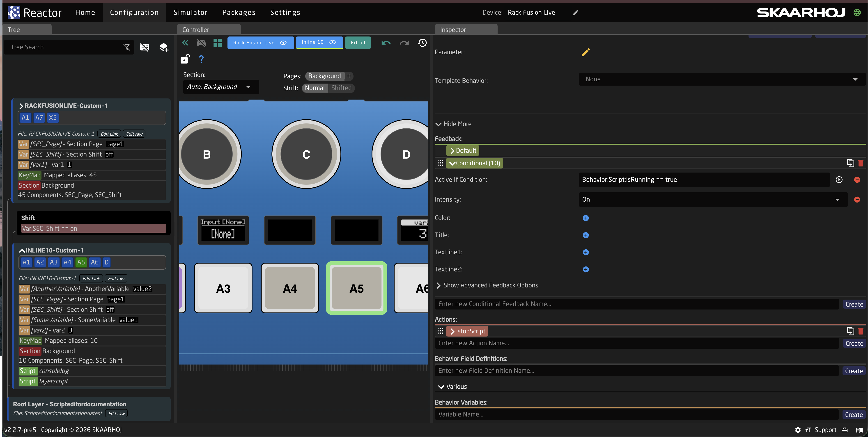Click the drag handle beside stopScript
Image resolution: width=868 pixels, height=437 pixels.
[440, 331]
